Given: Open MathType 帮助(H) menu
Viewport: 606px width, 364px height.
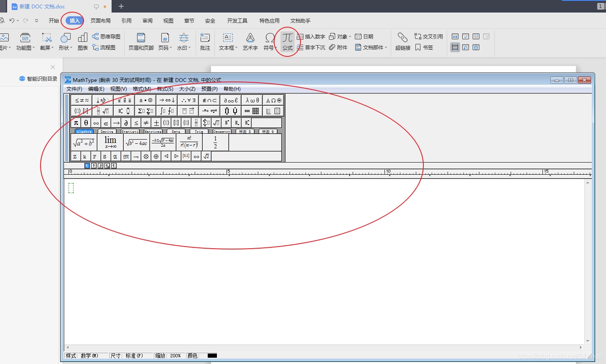Looking at the screenshot, I should tap(232, 89).
